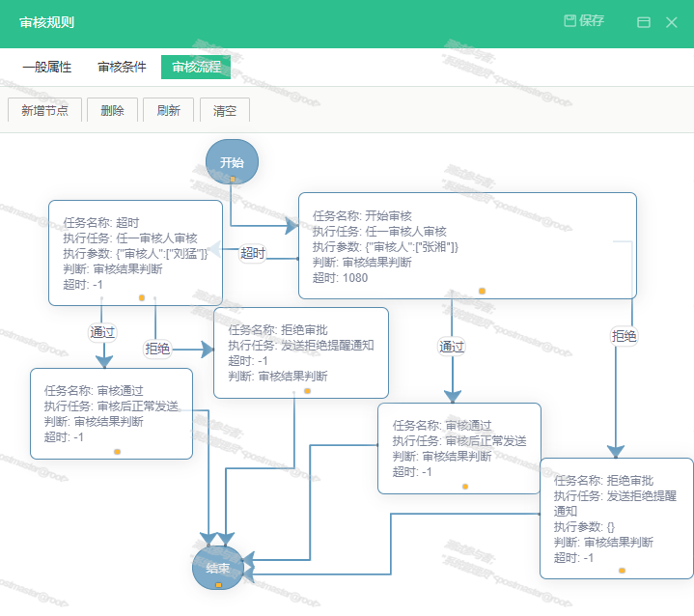Close the 审核规则 dialog
This screenshot has height=616, width=694.
pos(672,22)
